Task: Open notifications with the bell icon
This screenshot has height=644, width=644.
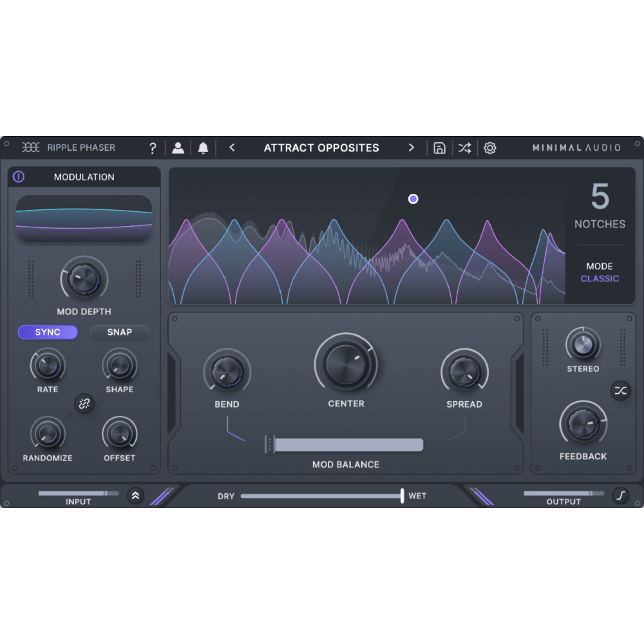Action: coord(204,147)
